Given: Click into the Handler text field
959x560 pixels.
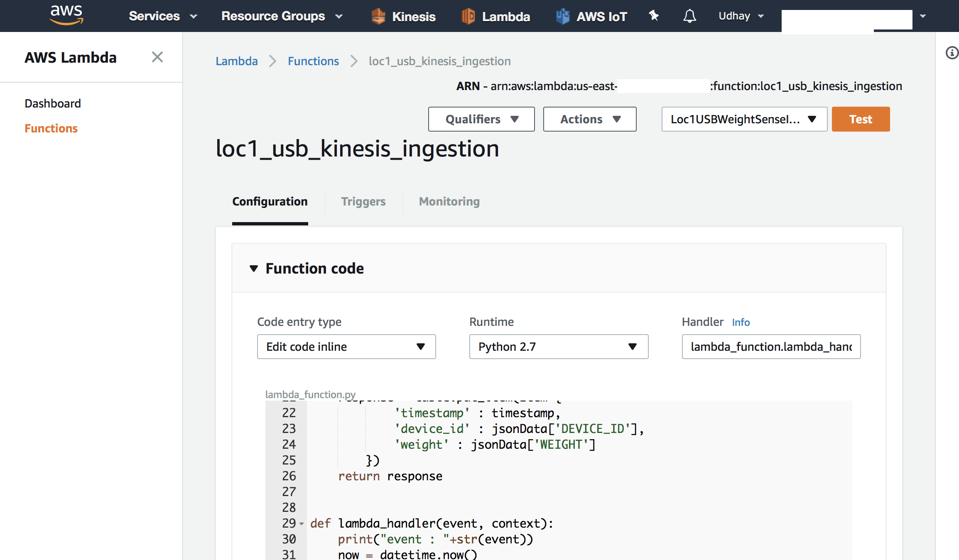Looking at the screenshot, I should pos(770,347).
